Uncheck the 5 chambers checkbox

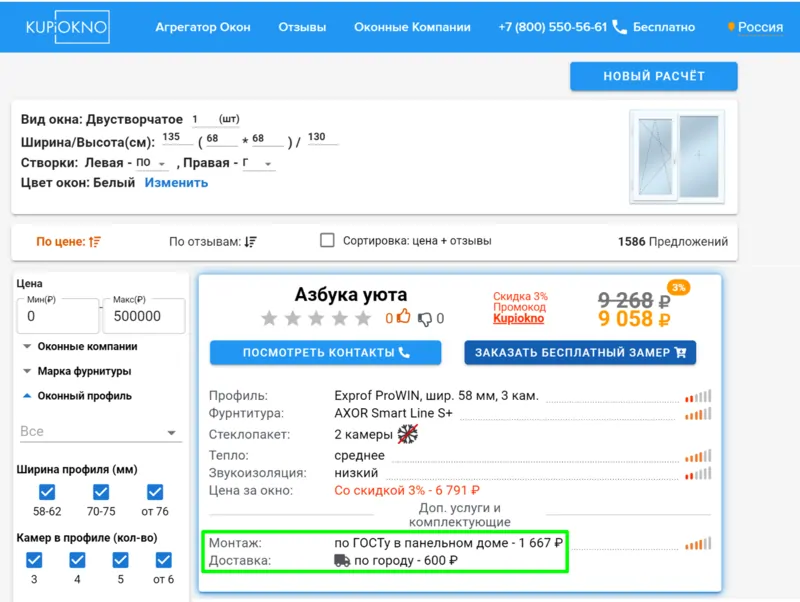120,560
